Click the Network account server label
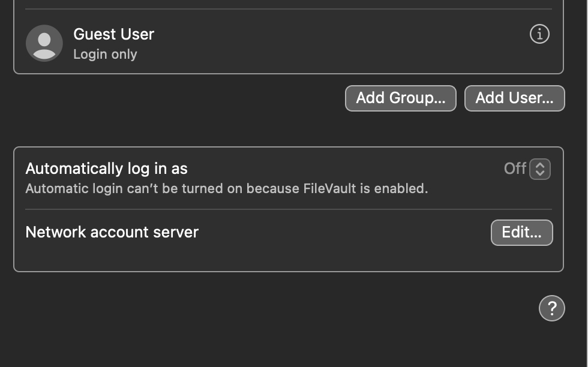This screenshot has width=588, height=367. [112, 232]
